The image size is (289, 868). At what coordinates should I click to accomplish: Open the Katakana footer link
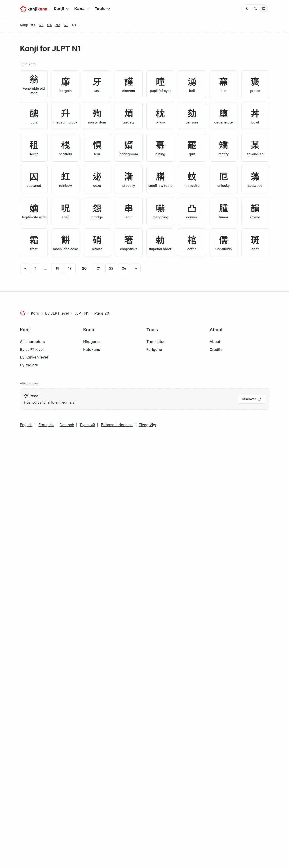[x=92, y=350]
